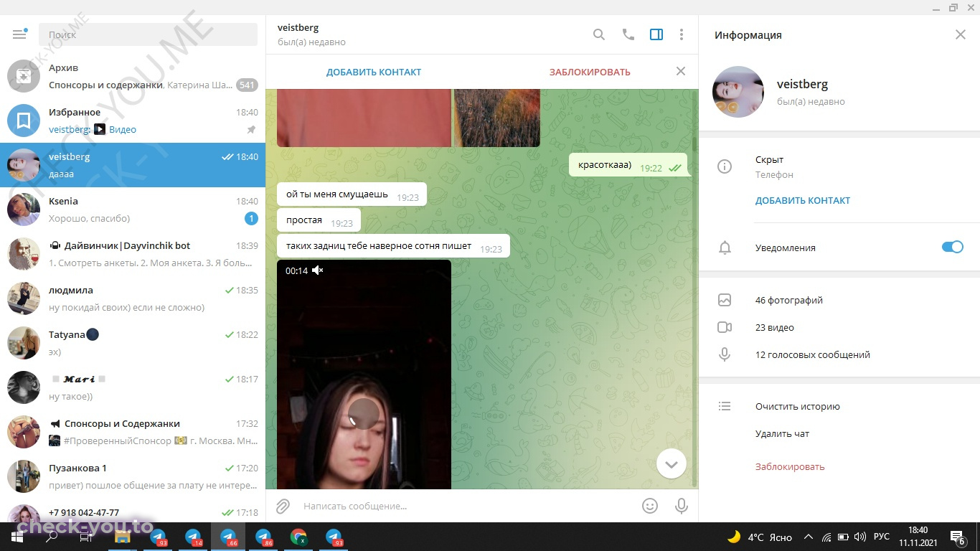Image resolution: width=980 pixels, height=551 pixels.
Task: Click the veistberg name in chat header
Action: click(298, 27)
